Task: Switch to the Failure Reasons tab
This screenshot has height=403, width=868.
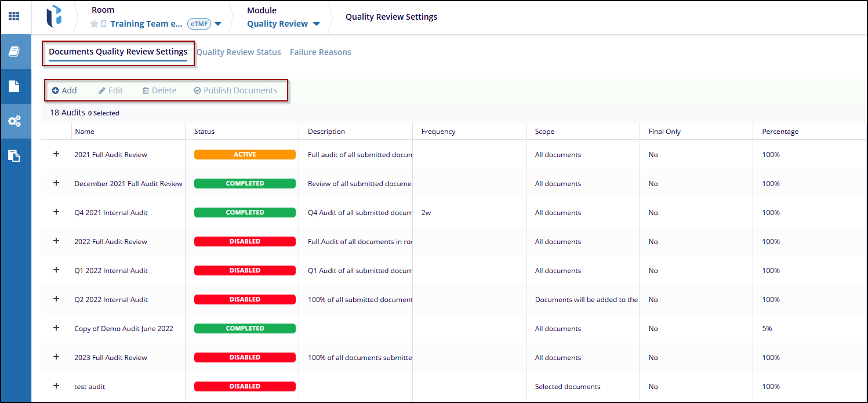Action: pyautogui.click(x=320, y=52)
